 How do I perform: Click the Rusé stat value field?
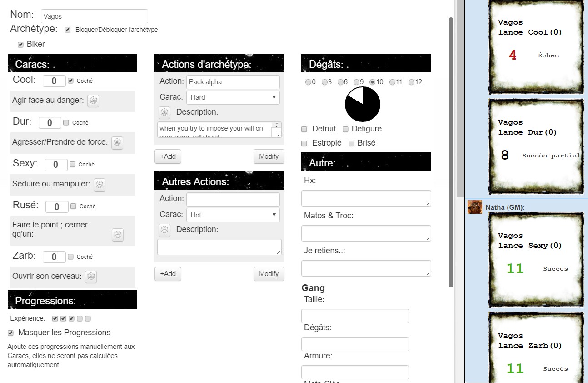point(57,207)
